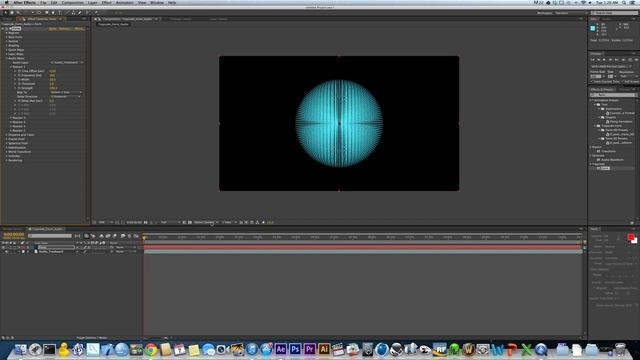
Task: Open the Layer menu
Action: coord(93,2)
